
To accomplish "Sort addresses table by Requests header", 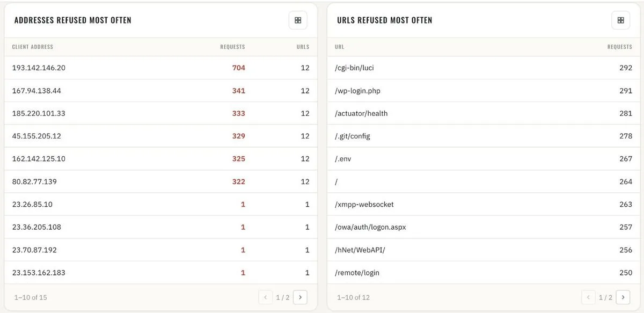I will point(232,47).
